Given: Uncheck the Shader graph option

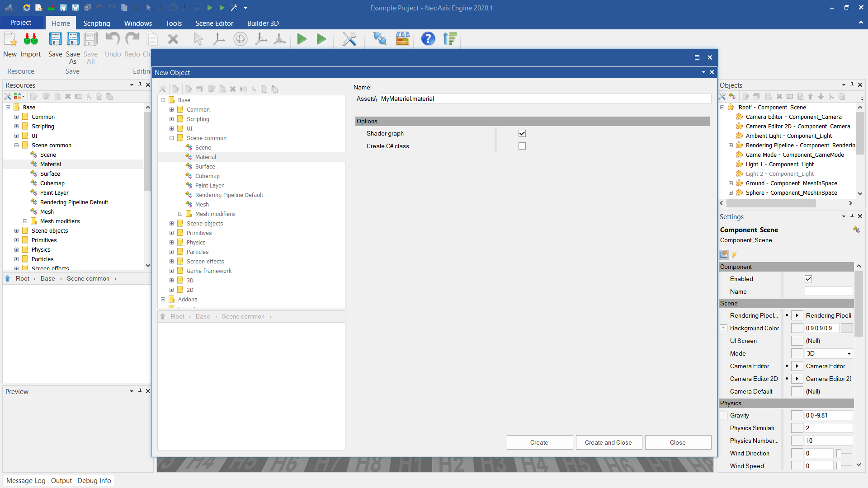Looking at the screenshot, I should coord(522,133).
